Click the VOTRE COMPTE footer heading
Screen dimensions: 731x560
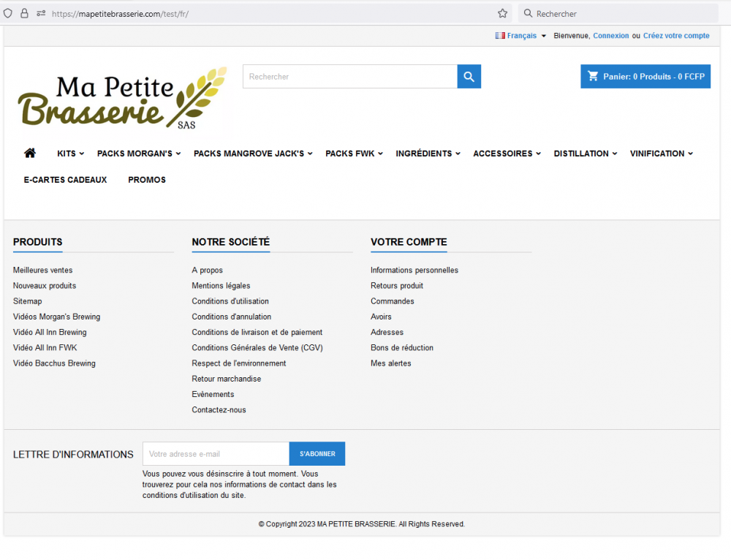(409, 242)
